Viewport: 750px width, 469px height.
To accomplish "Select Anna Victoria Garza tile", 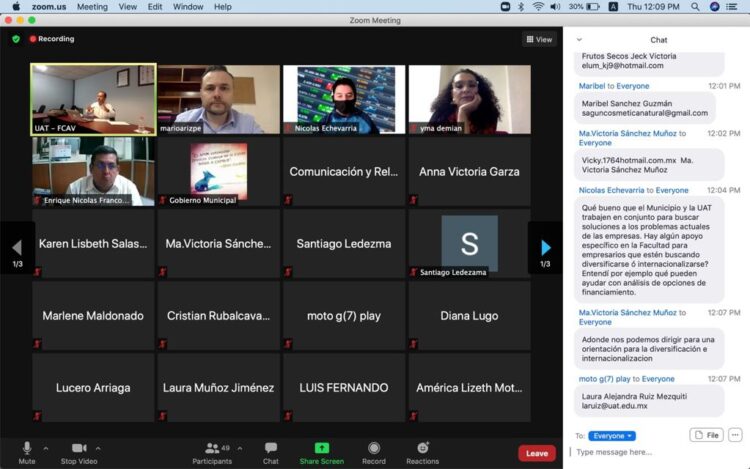I will (x=469, y=172).
